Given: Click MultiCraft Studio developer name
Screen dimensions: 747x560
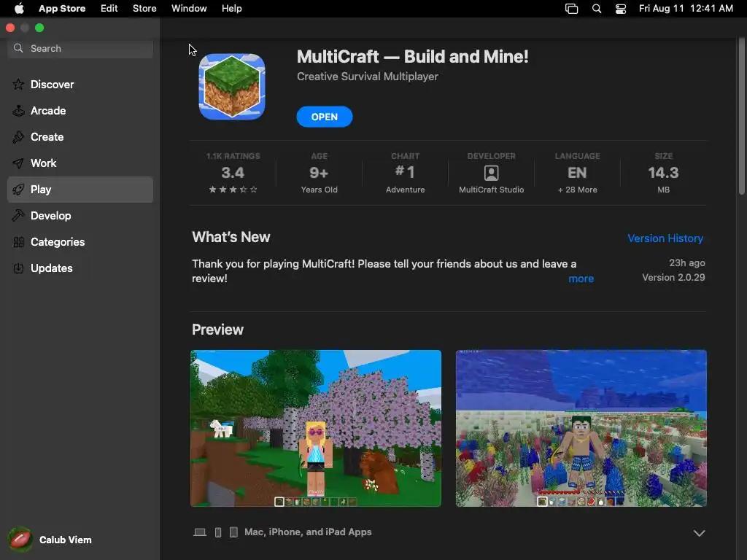Looking at the screenshot, I should (491, 190).
